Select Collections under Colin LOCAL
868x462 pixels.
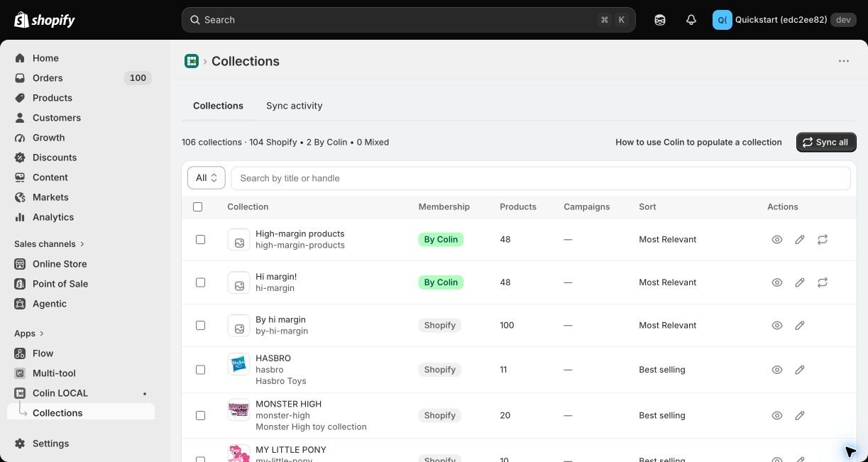point(57,413)
